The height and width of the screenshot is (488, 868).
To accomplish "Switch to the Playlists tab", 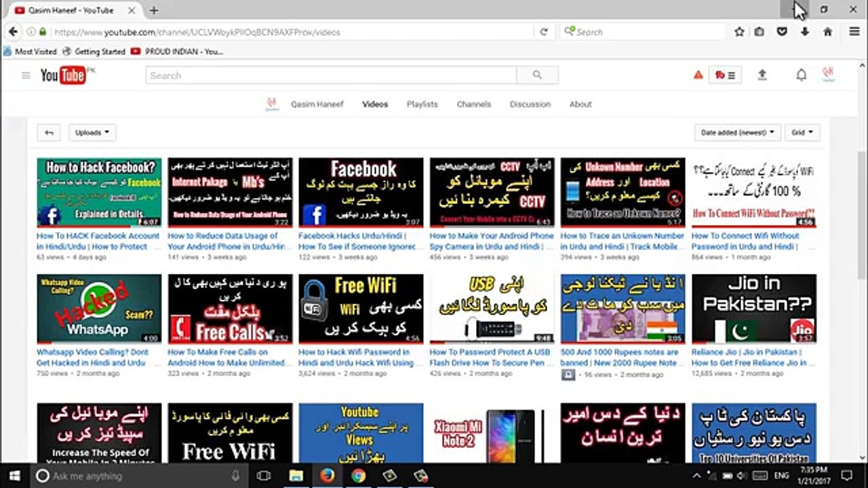I will [x=422, y=104].
